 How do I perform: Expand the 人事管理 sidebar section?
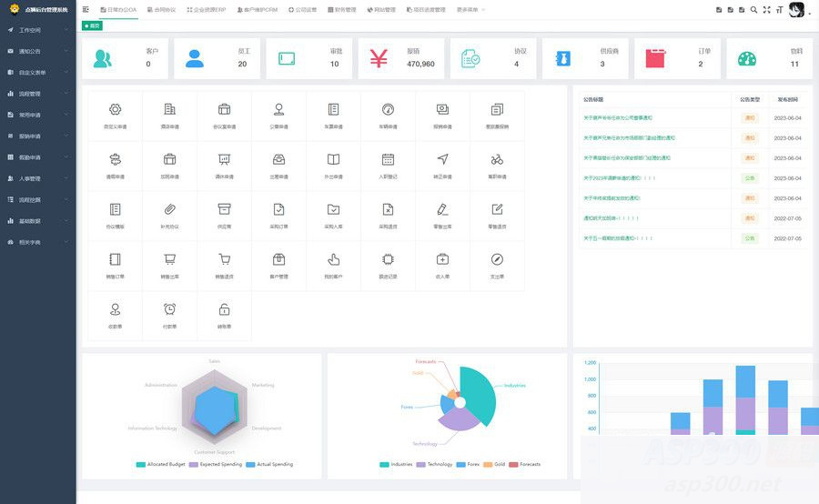tap(38, 178)
